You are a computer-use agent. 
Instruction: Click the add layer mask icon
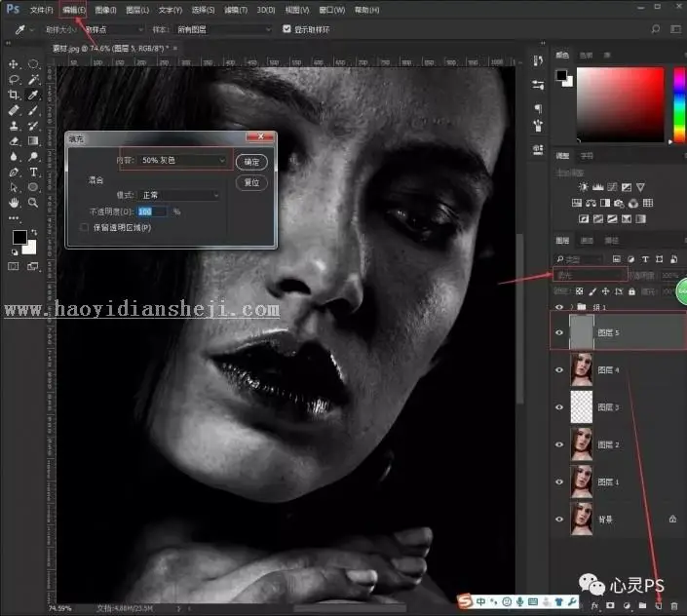610,605
